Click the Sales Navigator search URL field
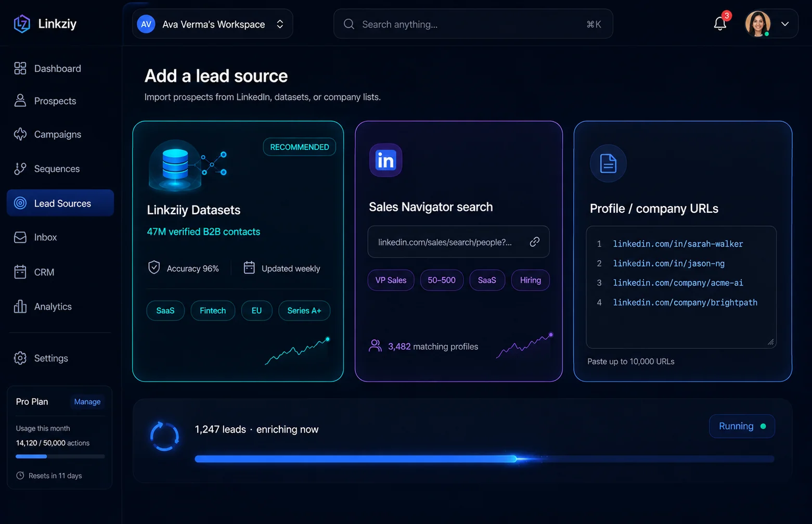Screen dimensions: 812x524 [458, 242]
